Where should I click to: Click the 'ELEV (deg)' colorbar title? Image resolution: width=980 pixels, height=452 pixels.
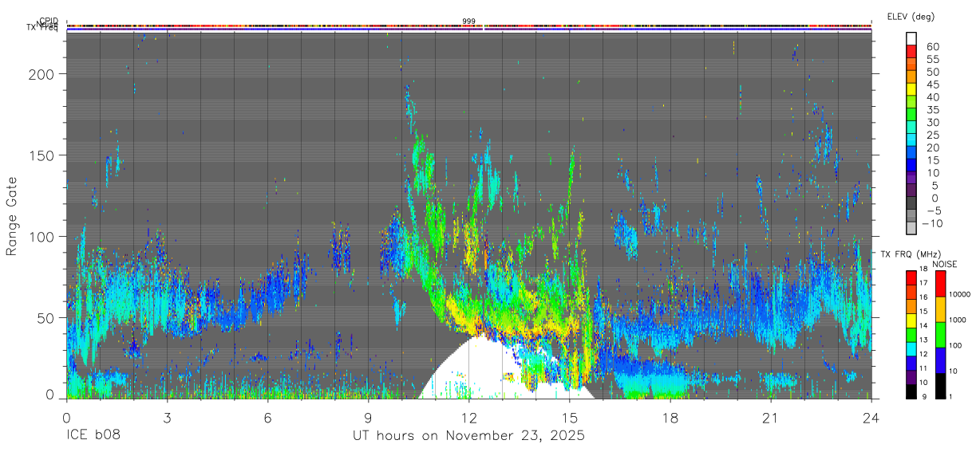point(912,17)
